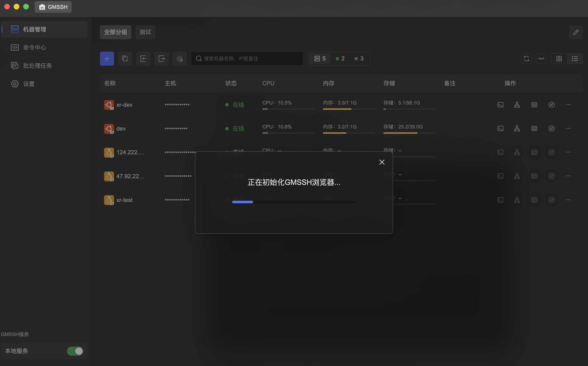Open GM panel icon for 47.92.22 machine
588x366 pixels.
click(x=534, y=176)
